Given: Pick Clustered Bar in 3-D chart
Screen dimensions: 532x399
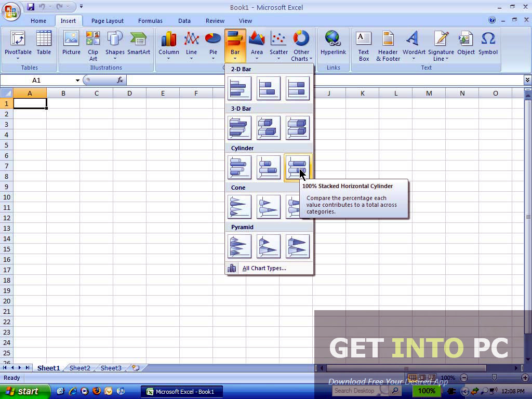Looking at the screenshot, I should tap(240, 128).
